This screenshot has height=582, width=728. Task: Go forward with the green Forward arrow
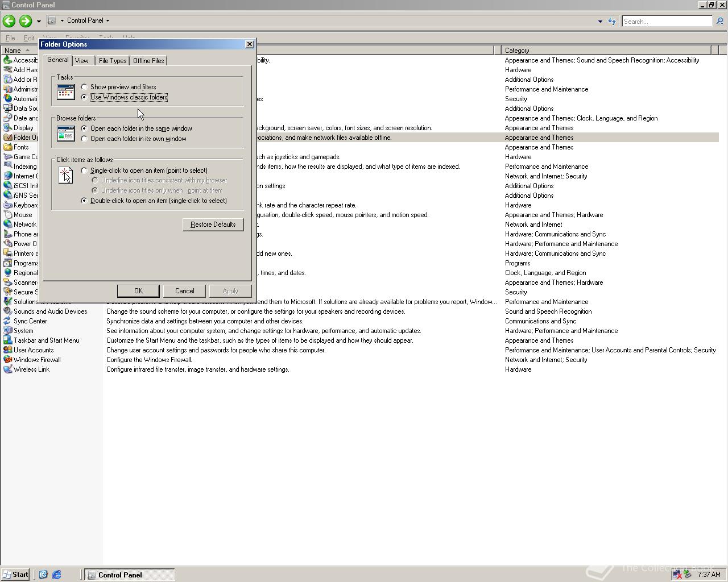click(x=25, y=21)
